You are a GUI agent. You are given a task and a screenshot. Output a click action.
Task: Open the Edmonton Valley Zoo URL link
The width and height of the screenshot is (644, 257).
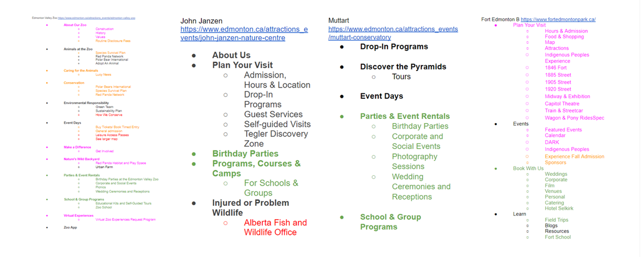tap(97, 18)
